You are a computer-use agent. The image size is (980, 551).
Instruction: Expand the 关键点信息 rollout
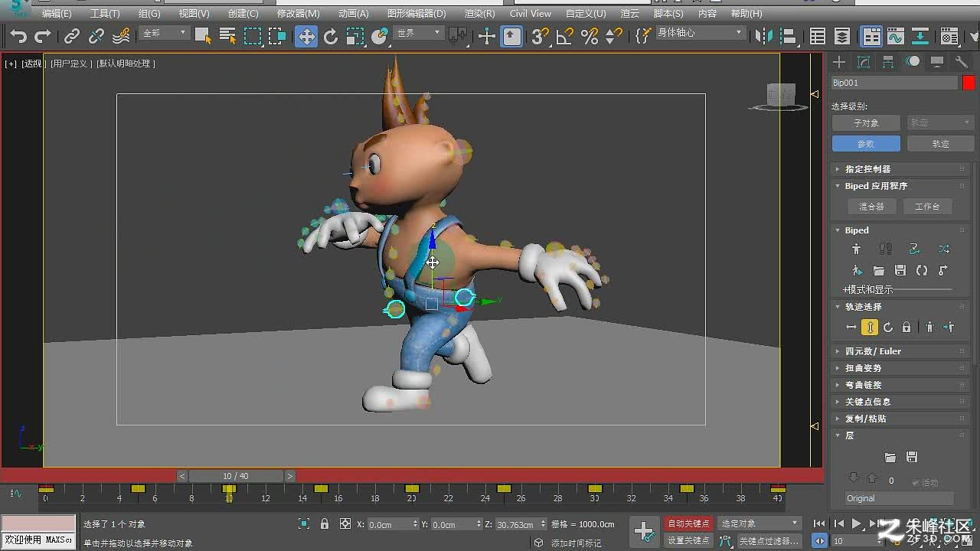click(902, 402)
